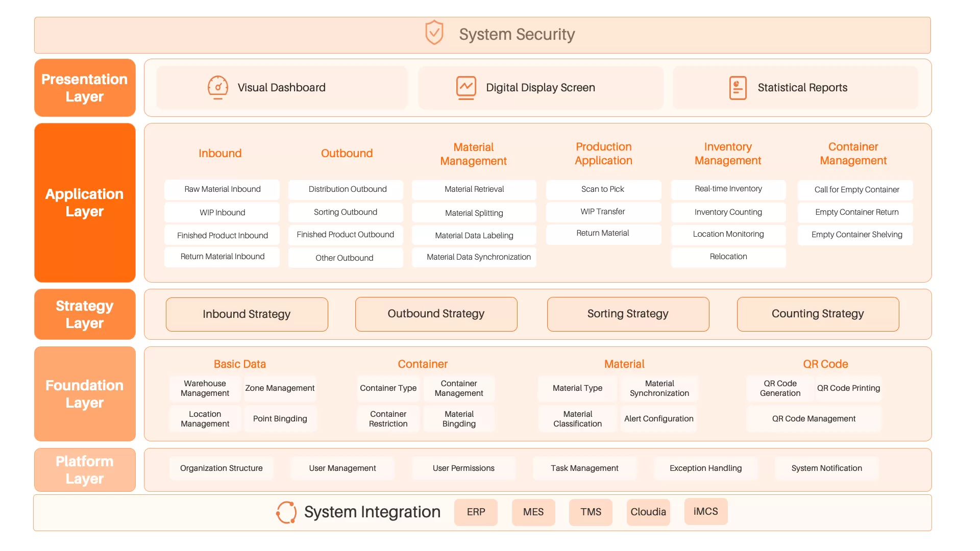The width and height of the screenshot is (980, 551).
Task: Click the Inbound Strategy box
Action: (x=247, y=314)
